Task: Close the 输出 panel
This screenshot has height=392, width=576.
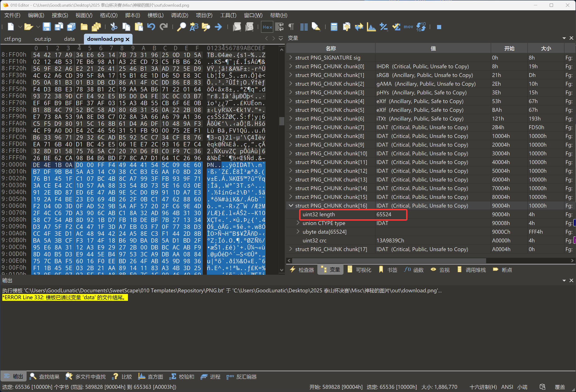Action: click(x=571, y=280)
